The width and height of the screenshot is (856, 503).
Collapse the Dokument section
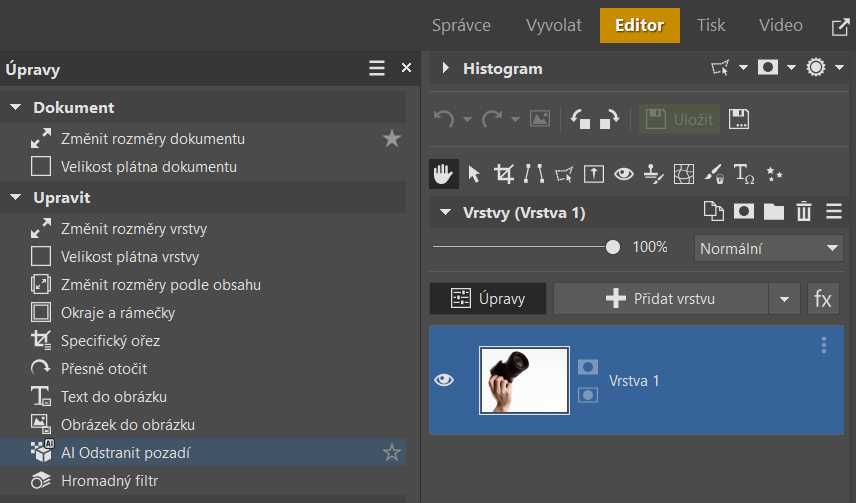(x=16, y=107)
